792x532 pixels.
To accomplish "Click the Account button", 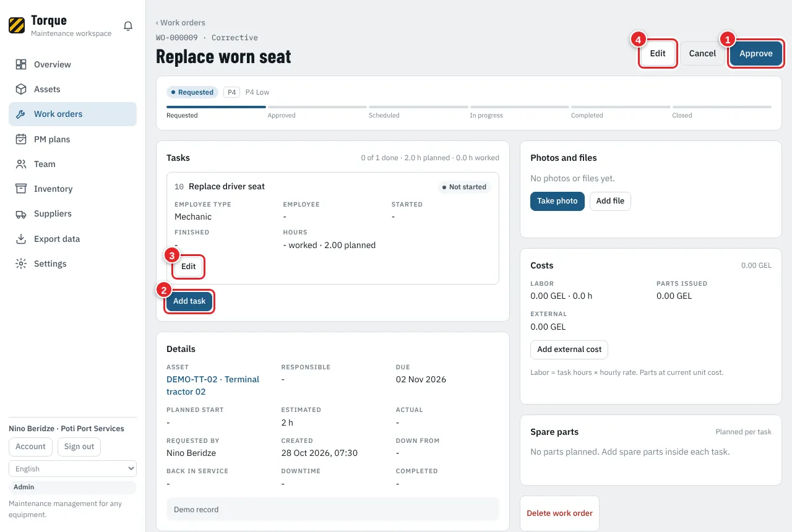I will click(x=31, y=447).
